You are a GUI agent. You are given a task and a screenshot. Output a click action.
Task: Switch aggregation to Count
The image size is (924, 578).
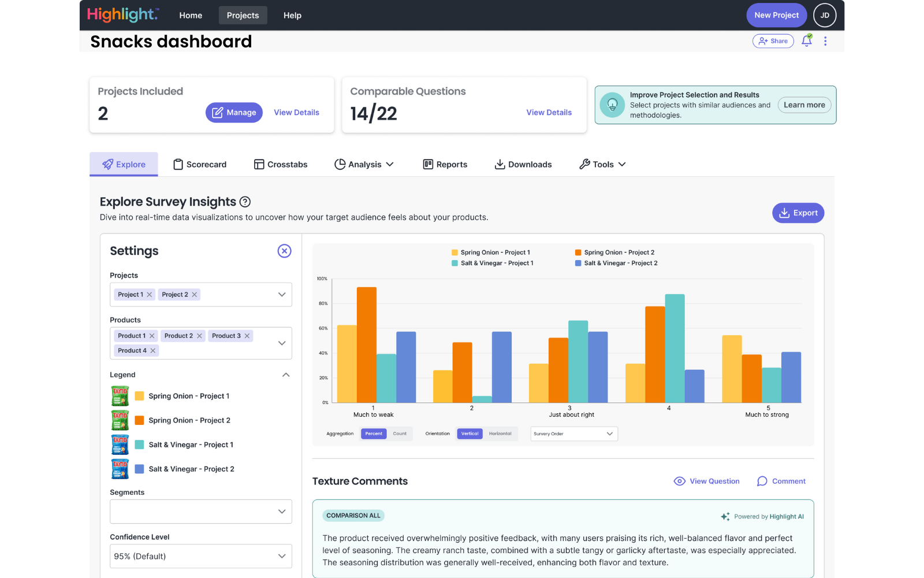coord(400,433)
